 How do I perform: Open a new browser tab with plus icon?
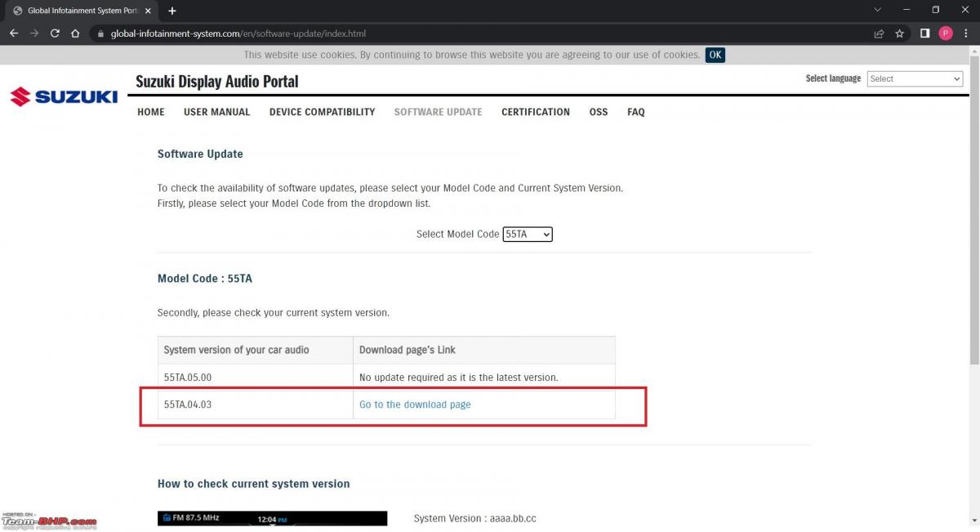pyautogui.click(x=172, y=11)
